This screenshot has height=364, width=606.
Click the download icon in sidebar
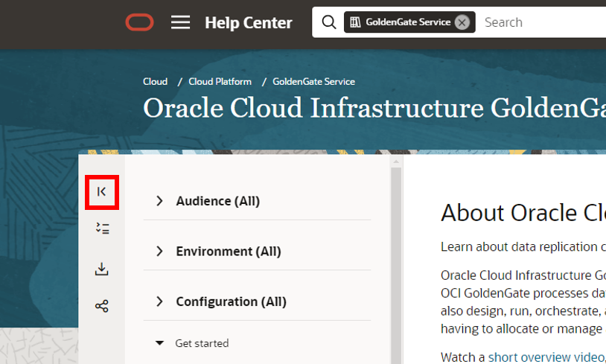102,269
